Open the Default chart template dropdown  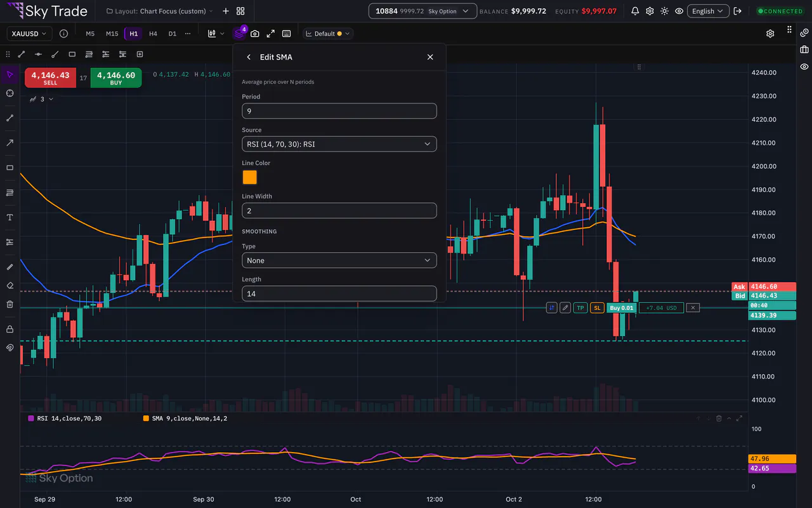click(328, 34)
